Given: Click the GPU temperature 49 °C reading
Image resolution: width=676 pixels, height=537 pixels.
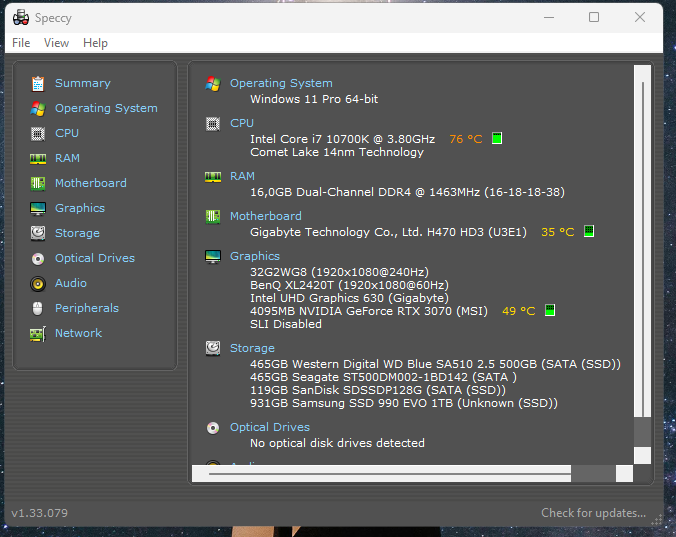Looking at the screenshot, I should 519,311.
